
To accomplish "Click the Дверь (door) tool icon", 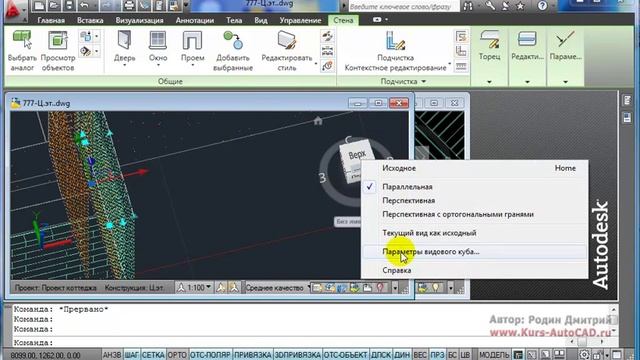I will pyautogui.click(x=124, y=41).
